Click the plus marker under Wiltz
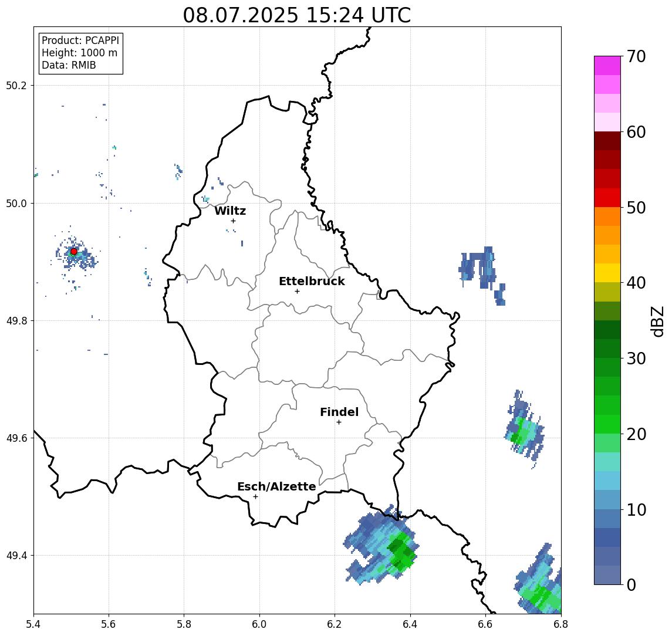Image resolution: width=672 pixels, height=636 pixels. click(233, 221)
